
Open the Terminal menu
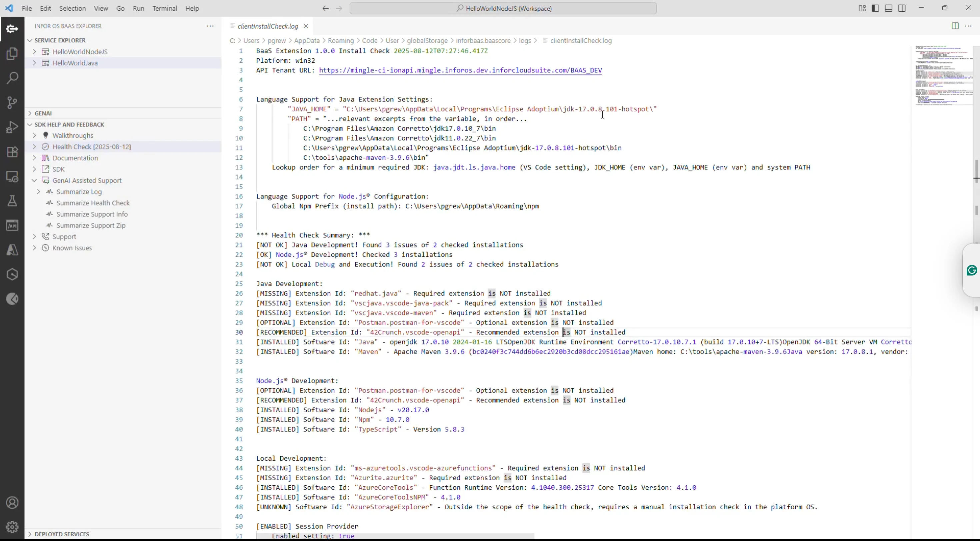pos(164,8)
